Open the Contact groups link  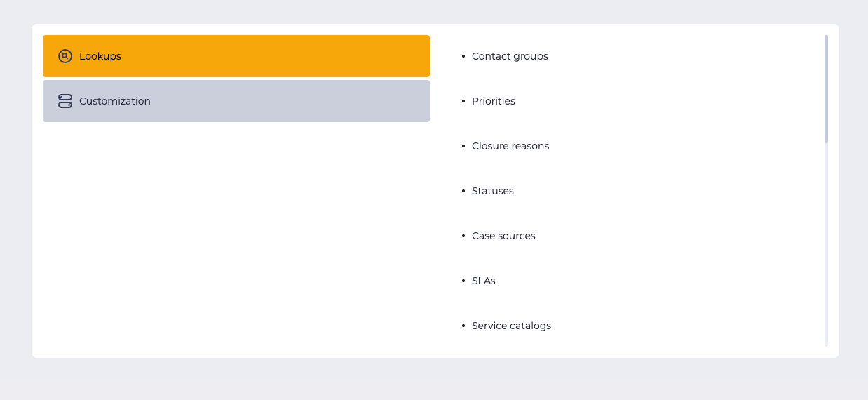click(510, 56)
